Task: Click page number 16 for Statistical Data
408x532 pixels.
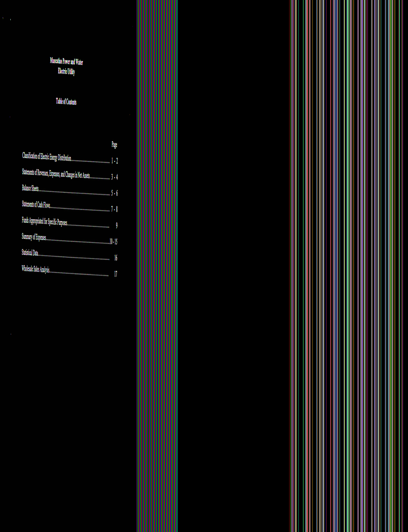Action: [116, 258]
